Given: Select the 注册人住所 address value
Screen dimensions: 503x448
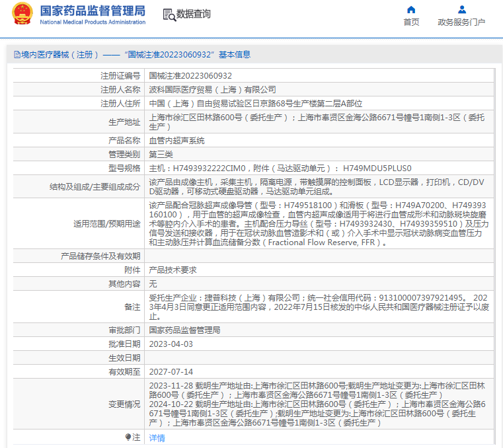Looking at the screenshot, I should 256,104.
